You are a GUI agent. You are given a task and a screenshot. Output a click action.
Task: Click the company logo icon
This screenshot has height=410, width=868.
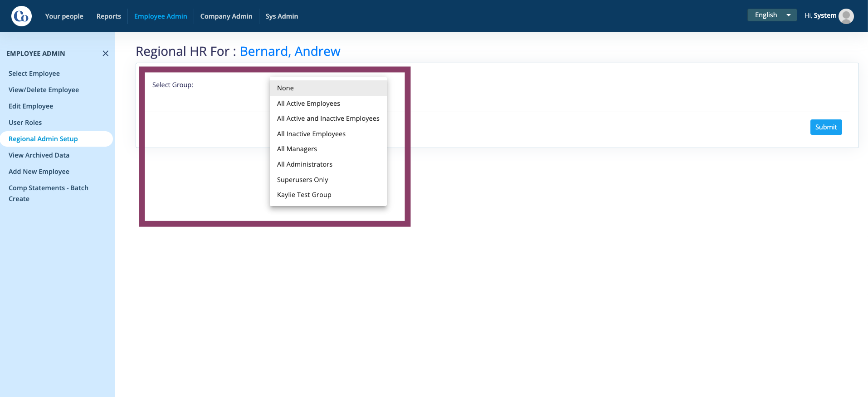click(21, 16)
